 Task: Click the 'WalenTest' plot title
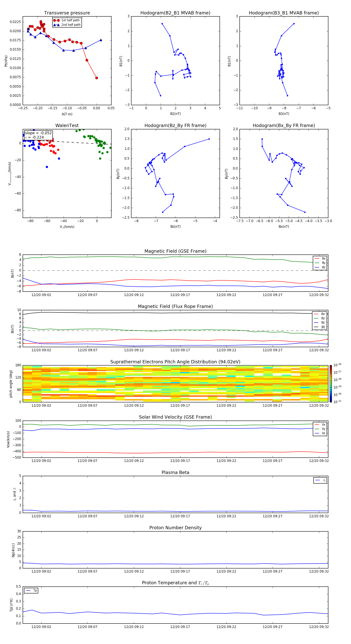tap(67, 125)
